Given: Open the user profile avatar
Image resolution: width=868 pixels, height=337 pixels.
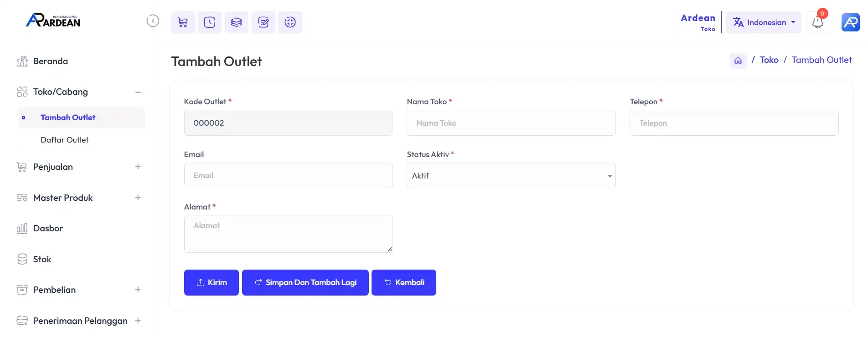Looking at the screenshot, I should [x=851, y=22].
